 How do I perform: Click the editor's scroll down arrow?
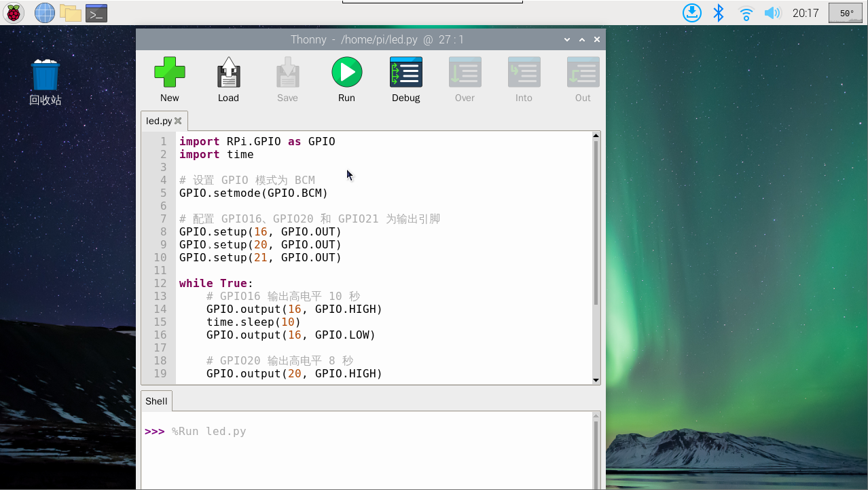596,380
